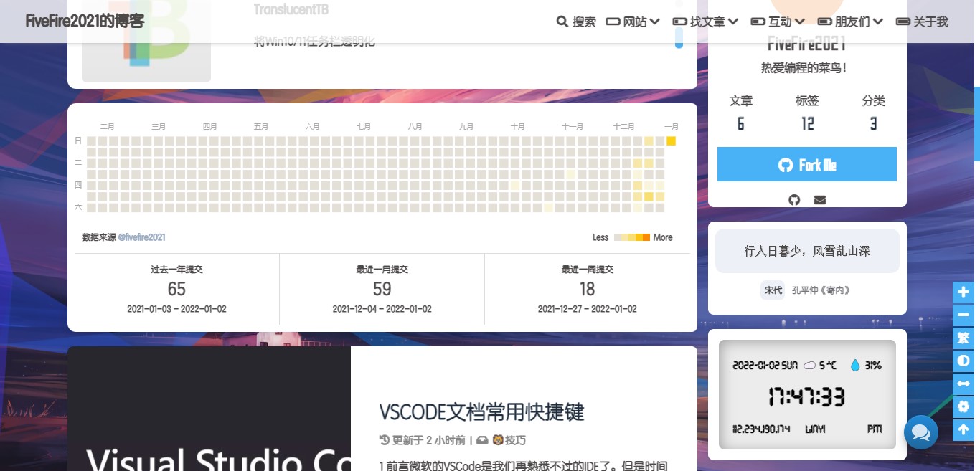980x471 pixels.
Task: Click the cloud weather icon in clock
Action: coord(809,366)
